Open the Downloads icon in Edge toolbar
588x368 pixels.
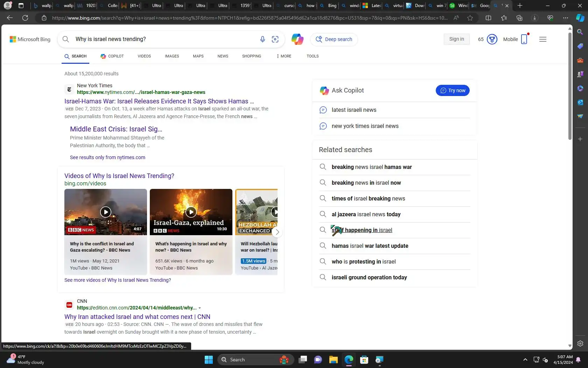pos(534,18)
